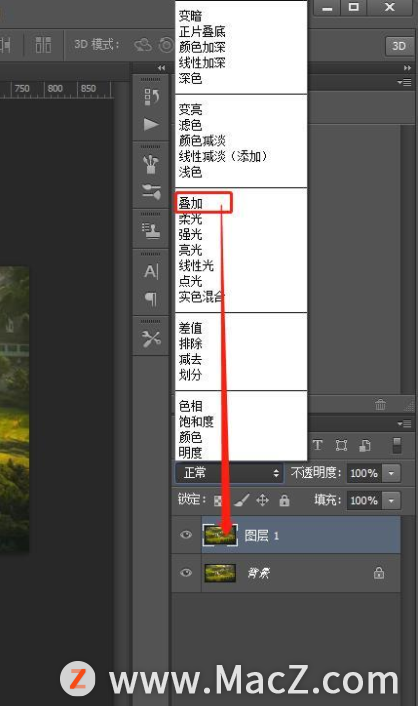Viewport: 418px width, 706px height.
Task: Lock the Background layer padlock icon
Action: 379,573
